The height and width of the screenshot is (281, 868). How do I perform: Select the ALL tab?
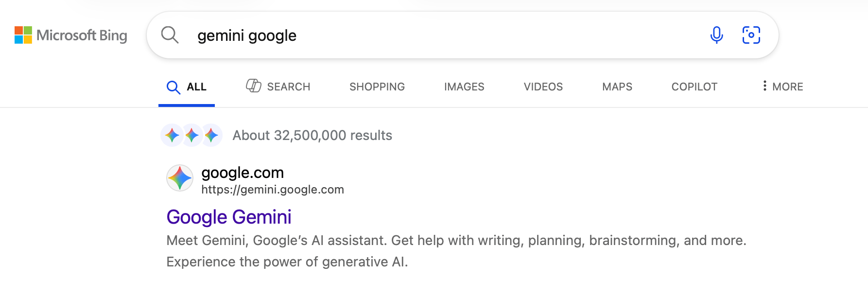196,87
